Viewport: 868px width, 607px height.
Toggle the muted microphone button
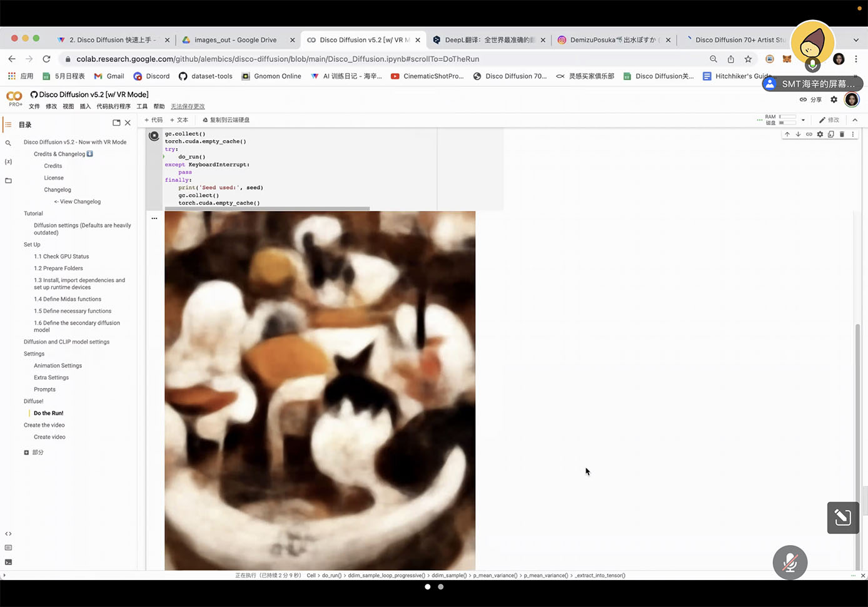tap(790, 563)
